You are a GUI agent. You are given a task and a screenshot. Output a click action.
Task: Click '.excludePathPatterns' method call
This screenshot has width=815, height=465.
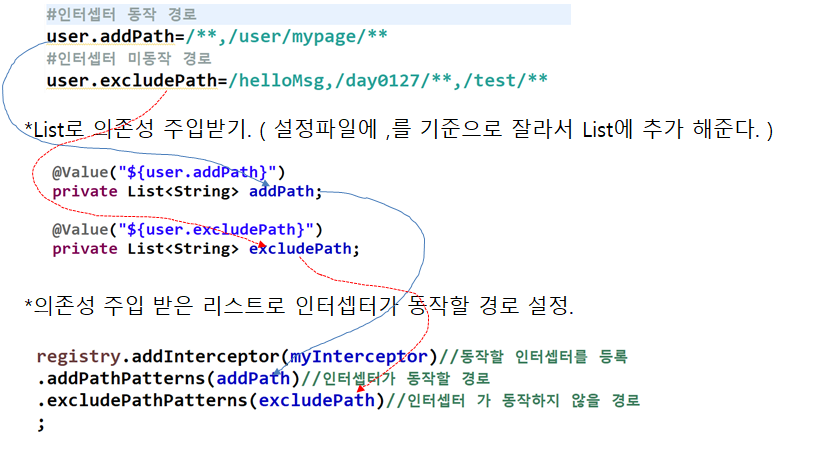142,401
